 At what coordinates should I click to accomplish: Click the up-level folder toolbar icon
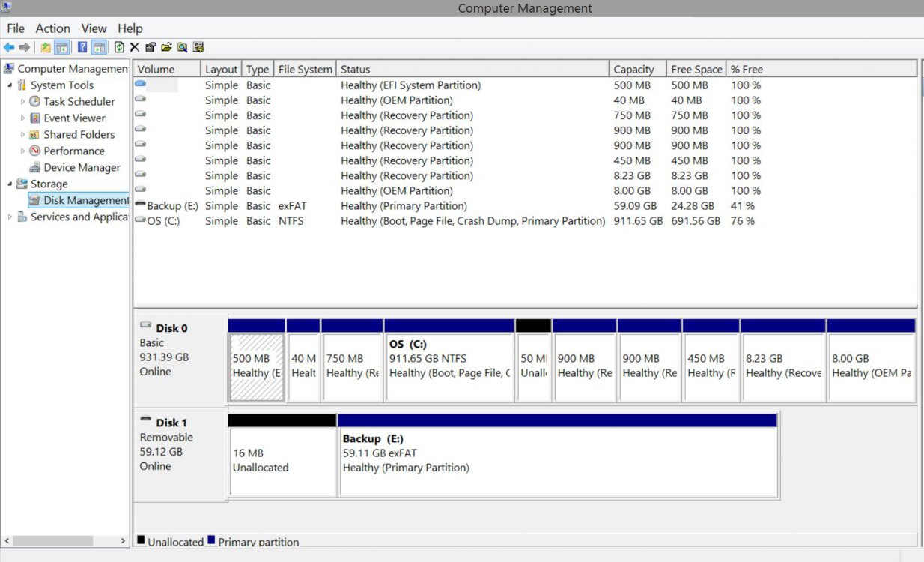44,46
